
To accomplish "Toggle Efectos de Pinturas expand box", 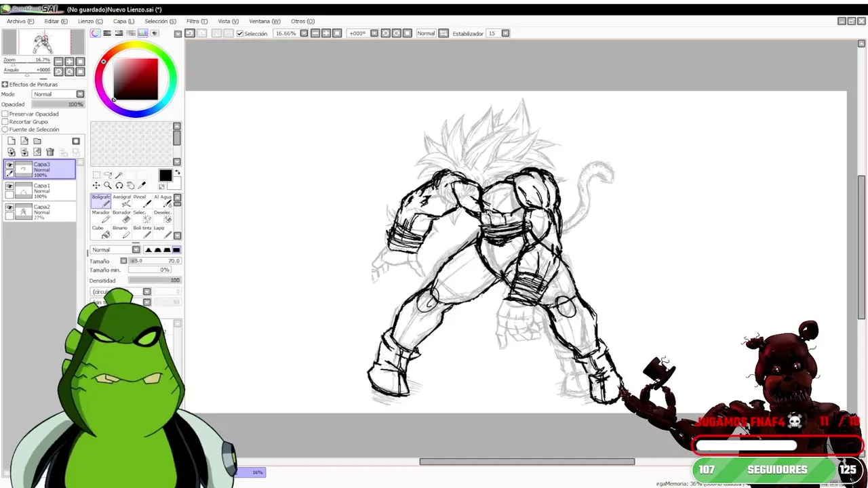I will [5, 85].
